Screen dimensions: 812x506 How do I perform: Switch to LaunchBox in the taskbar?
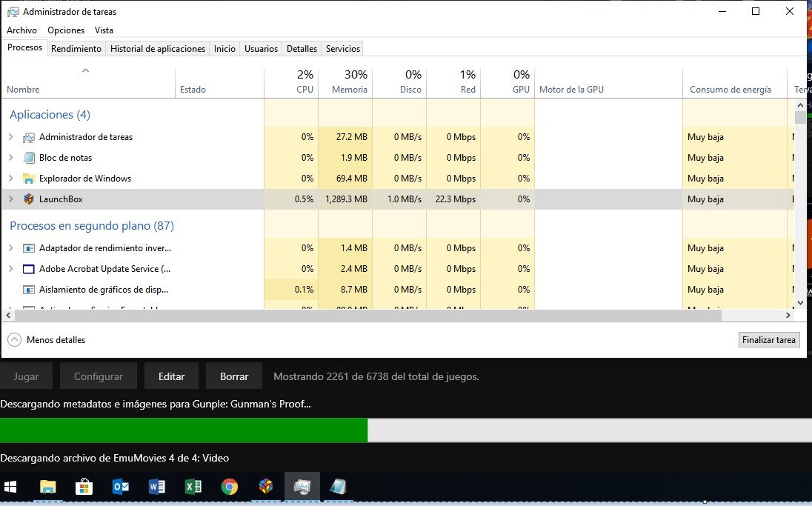[x=266, y=487]
